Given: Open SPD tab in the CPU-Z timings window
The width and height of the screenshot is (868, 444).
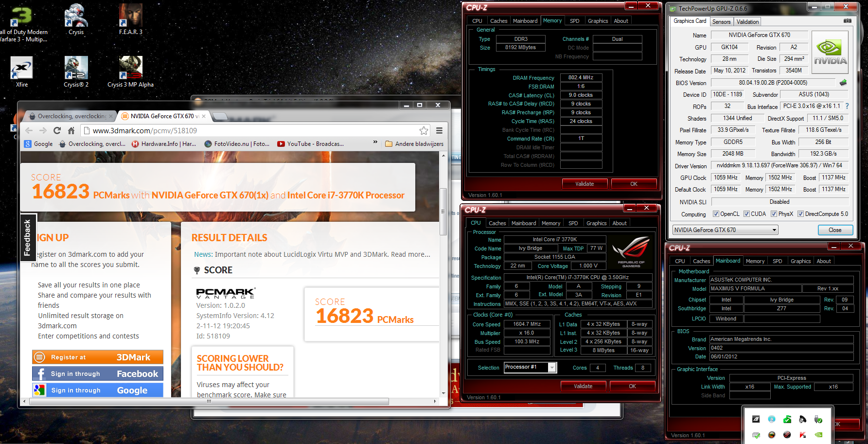Looking at the screenshot, I should pyautogui.click(x=574, y=21).
